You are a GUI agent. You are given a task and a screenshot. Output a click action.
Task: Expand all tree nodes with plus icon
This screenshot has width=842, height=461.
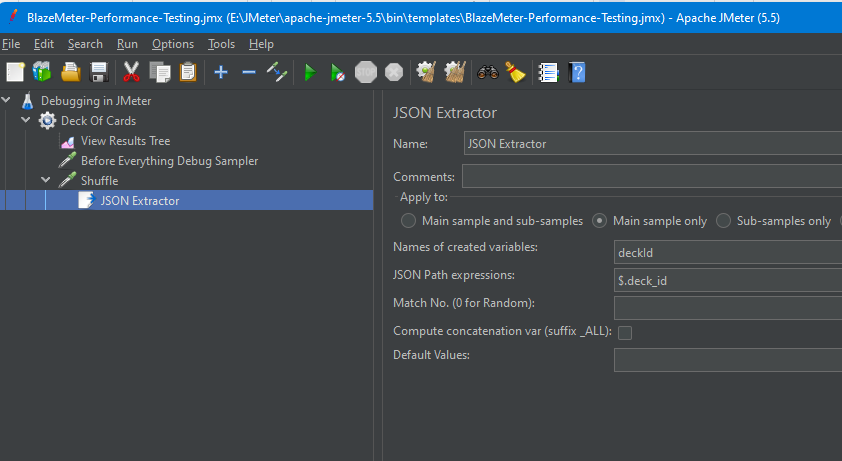pos(221,72)
